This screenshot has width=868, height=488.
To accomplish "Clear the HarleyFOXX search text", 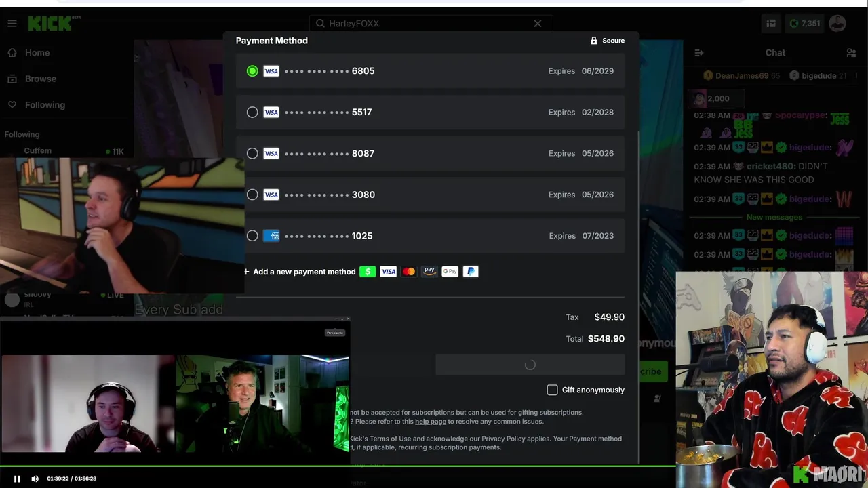I will click(x=538, y=24).
